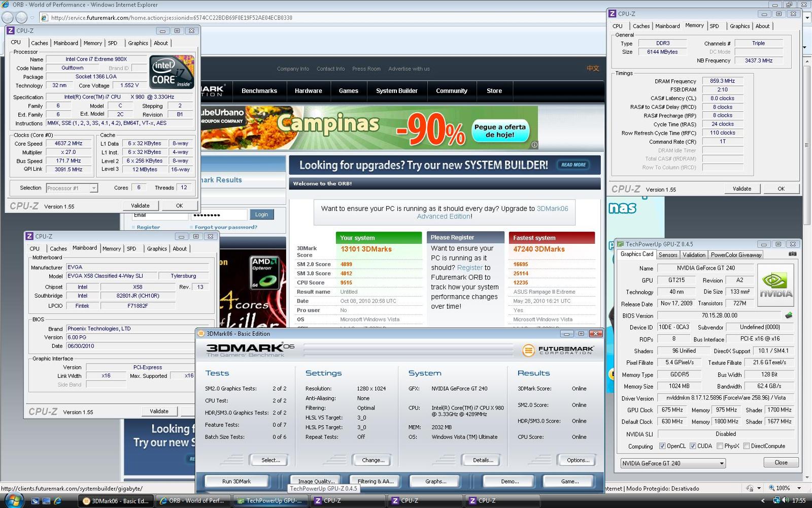Toggle the PhysX checkbox in GPU-Z
The height and width of the screenshot is (508, 812).
[720, 446]
